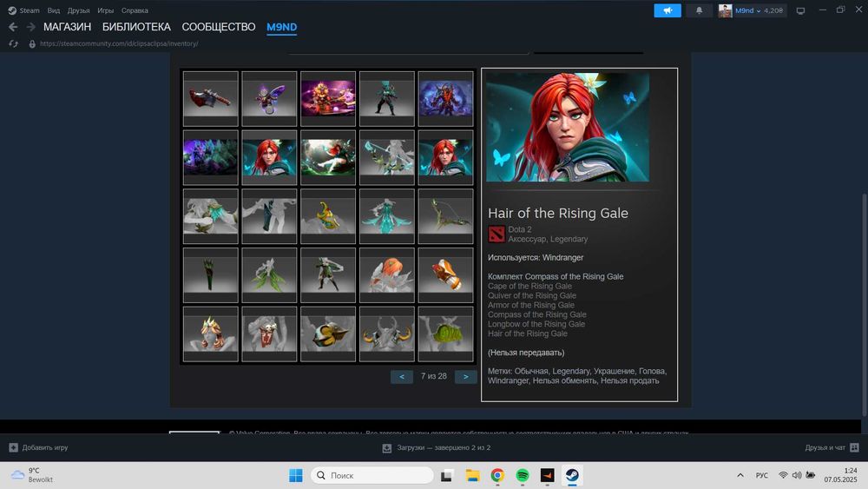Viewport: 868px width, 489px height.
Task: Select the purple and green crystal creature item
Action: pos(210,157)
